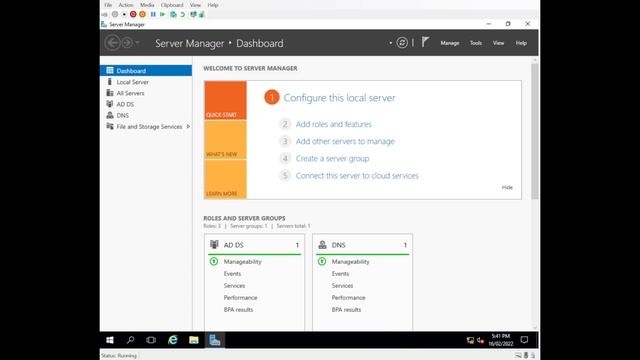Shut down the VM using red icon
The height and width of the screenshot is (360, 640).
coord(133,14)
